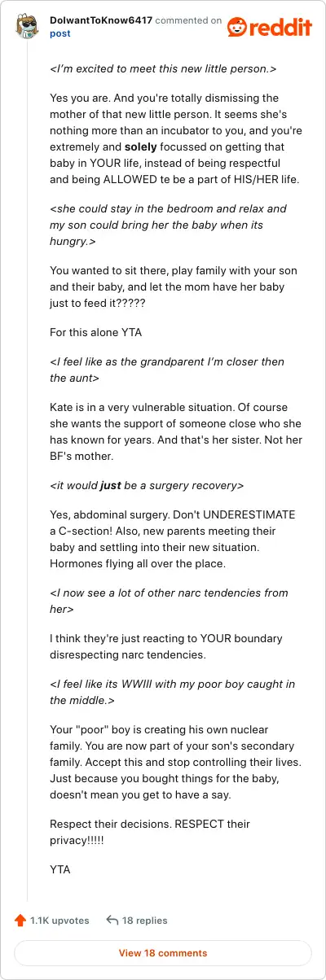Click the quote "as the grandparent I'm closer"
Viewport: 326px width, 980px height.
(x=167, y=370)
